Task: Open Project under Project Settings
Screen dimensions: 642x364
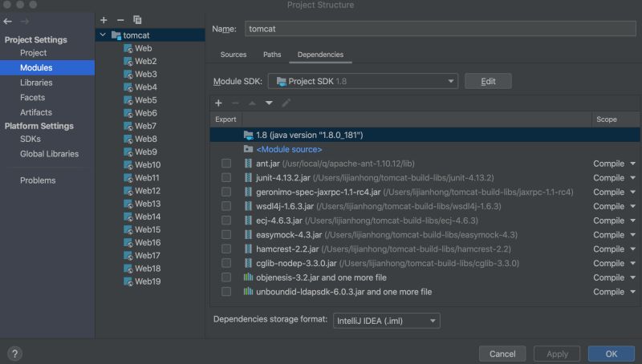Action: tap(33, 53)
